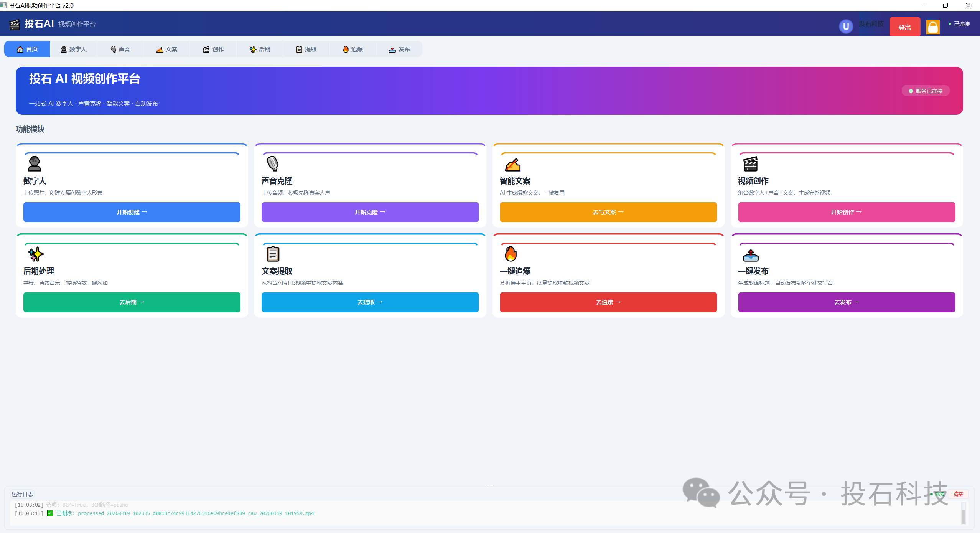Click the clapperboard icon in 视频创作 card
The height and width of the screenshot is (533, 980).
pos(750,164)
